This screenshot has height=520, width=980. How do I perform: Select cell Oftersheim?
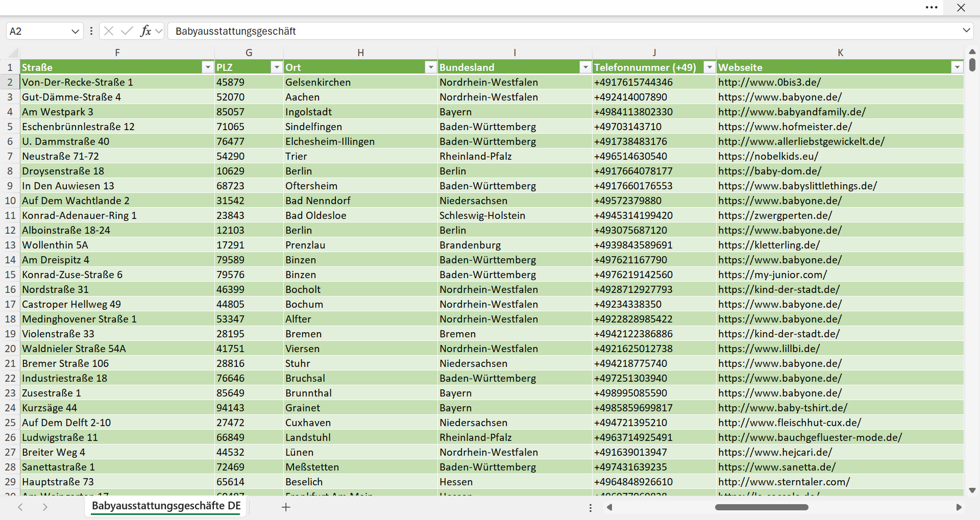[x=360, y=186]
